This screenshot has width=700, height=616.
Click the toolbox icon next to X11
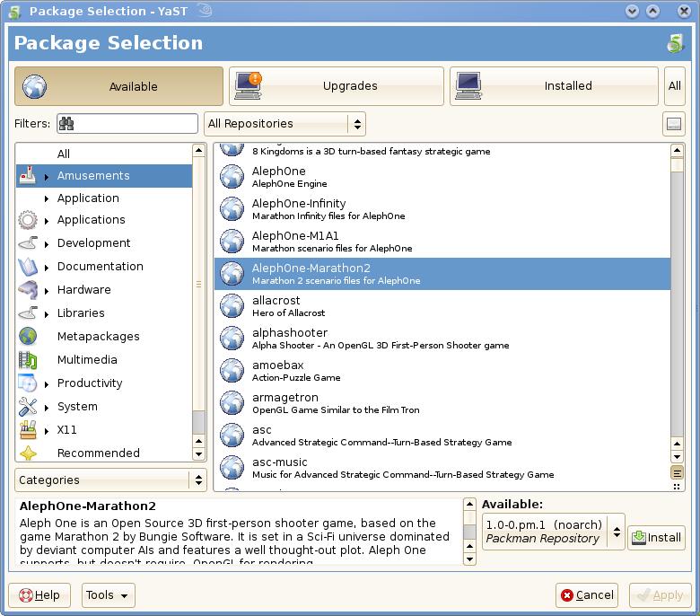click(x=28, y=430)
